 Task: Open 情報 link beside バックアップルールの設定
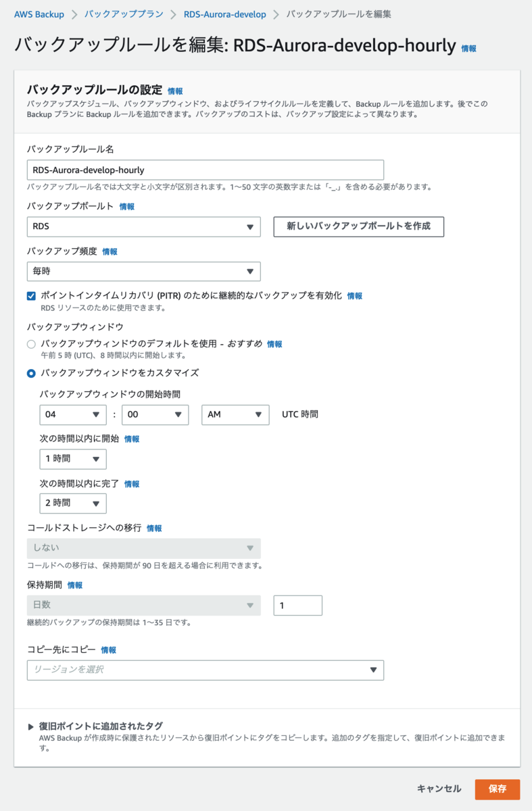point(175,91)
